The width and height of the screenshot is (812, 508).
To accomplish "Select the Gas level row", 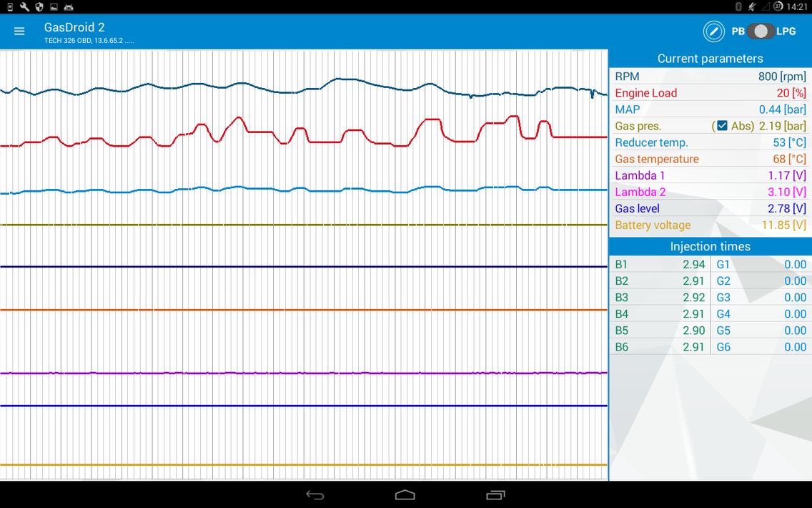I will [x=710, y=208].
